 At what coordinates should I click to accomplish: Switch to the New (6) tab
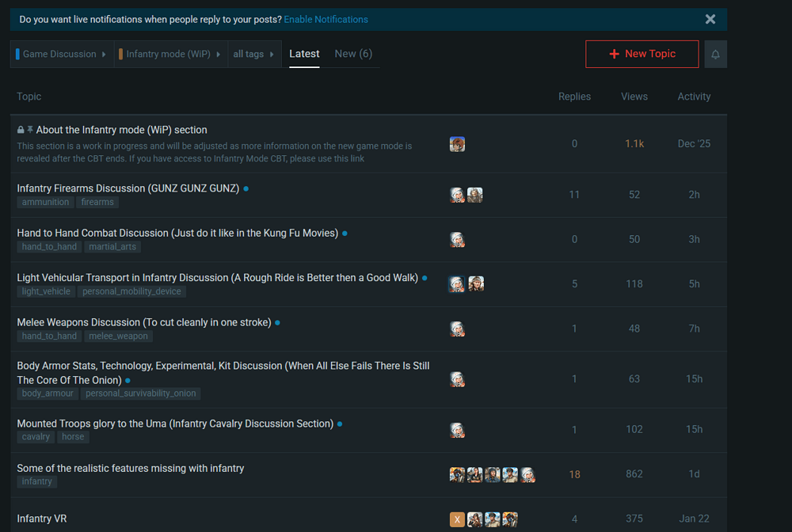click(x=353, y=54)
